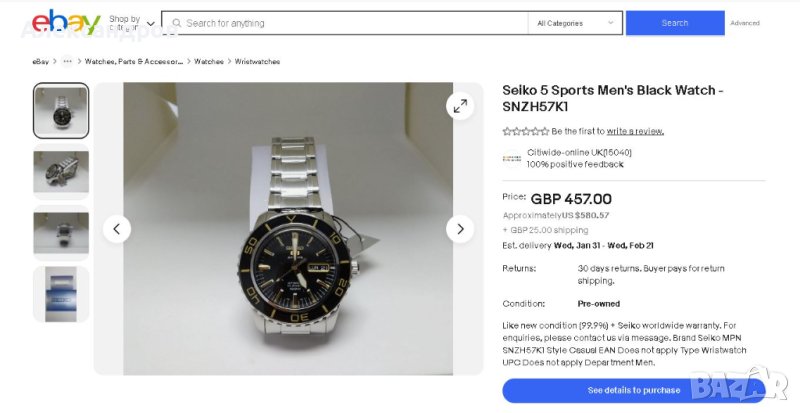
Task: Select the second thumbnail of watch bracelet
Action: tap(61, 171)
